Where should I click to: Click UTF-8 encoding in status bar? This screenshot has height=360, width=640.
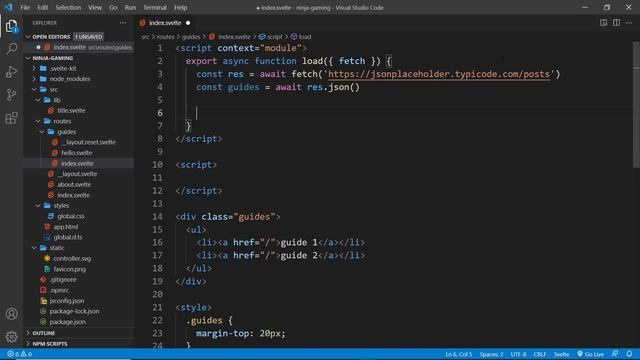pos(518,354)
